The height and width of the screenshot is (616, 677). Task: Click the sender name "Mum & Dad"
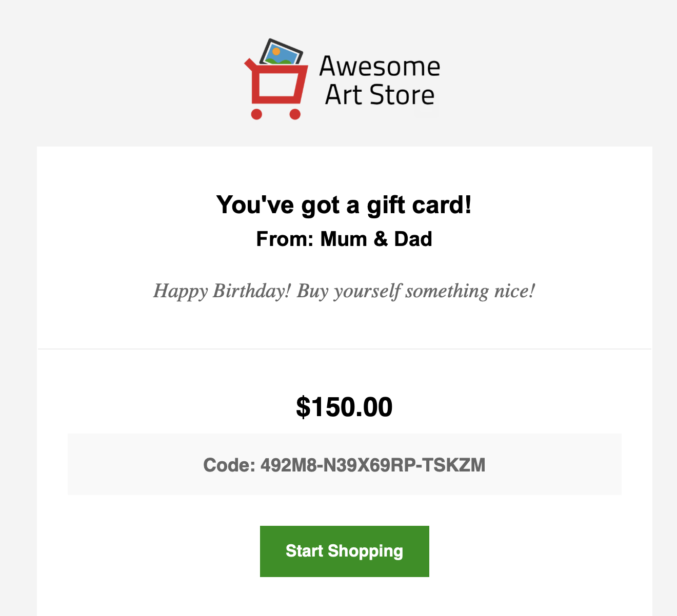(x=376, y=239)
